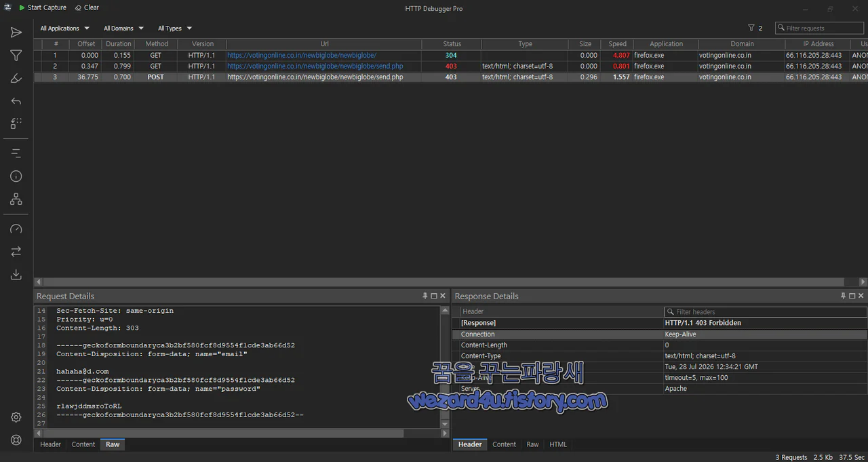This screenshot has height=462, width=868.
Task: Open the info circle icon in sidebar
Action: pyautogui.click(x=16, y=176)
